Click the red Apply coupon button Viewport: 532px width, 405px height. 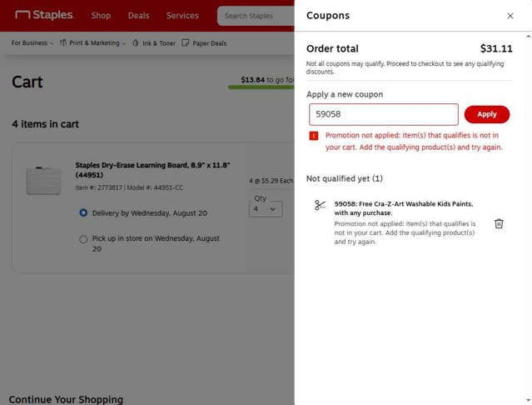click(x=487, y=114)
